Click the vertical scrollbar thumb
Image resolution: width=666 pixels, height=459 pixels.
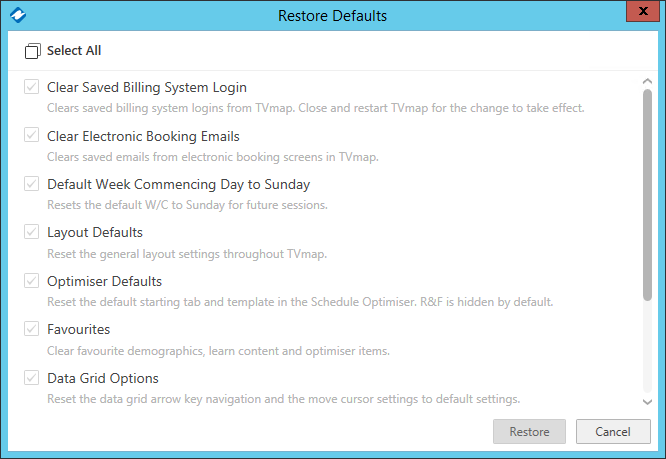click(647, 195)
